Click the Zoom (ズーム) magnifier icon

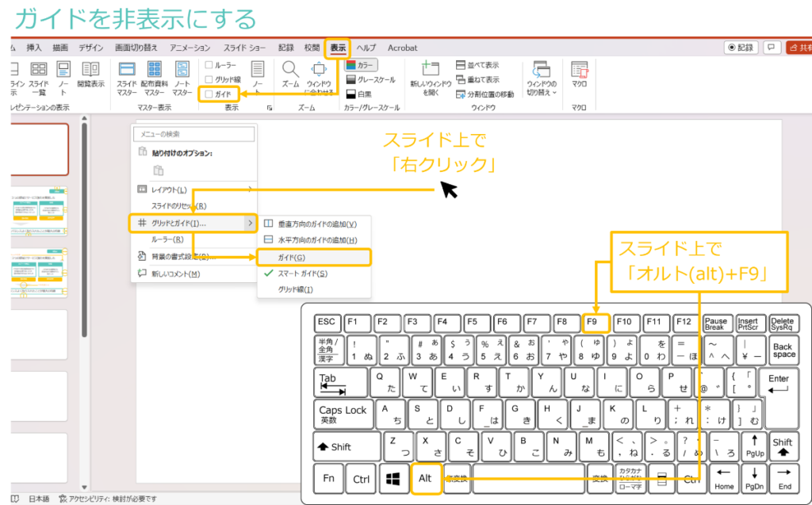[x=290, y=75]
